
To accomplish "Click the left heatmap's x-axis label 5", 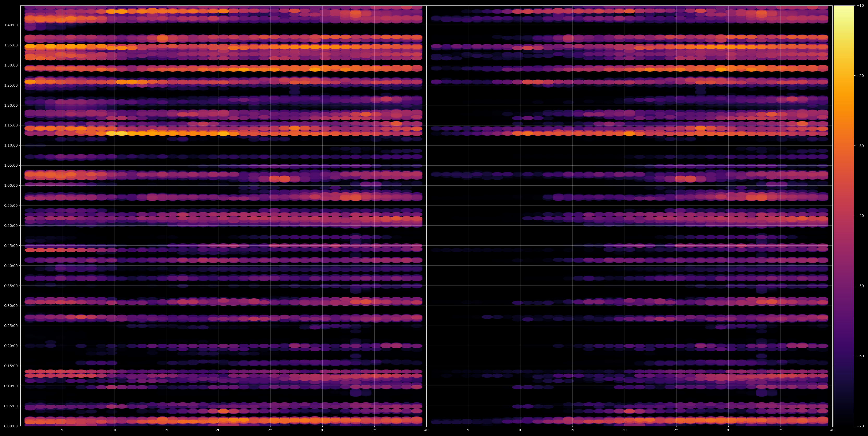I will [x=62, y=430].
